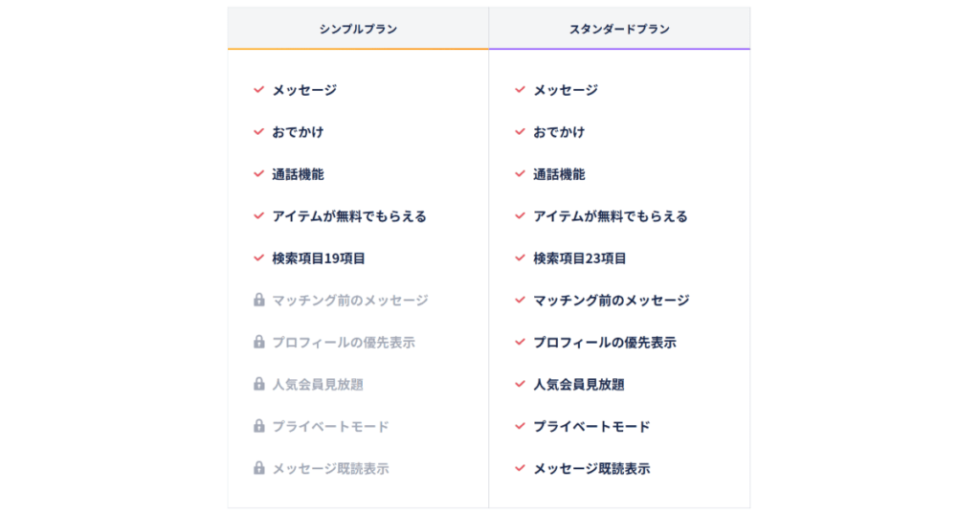Viewport: 980px width, 515px height.
Task: Click 通話機能 text in the simple plan
Action: pyautogui.click(x=299, y=174)
